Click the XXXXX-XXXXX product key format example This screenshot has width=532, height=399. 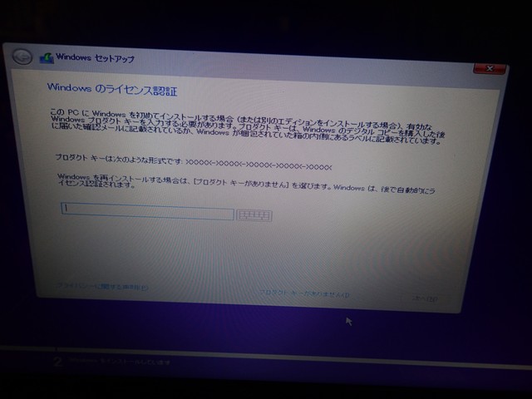click(259, 165)
